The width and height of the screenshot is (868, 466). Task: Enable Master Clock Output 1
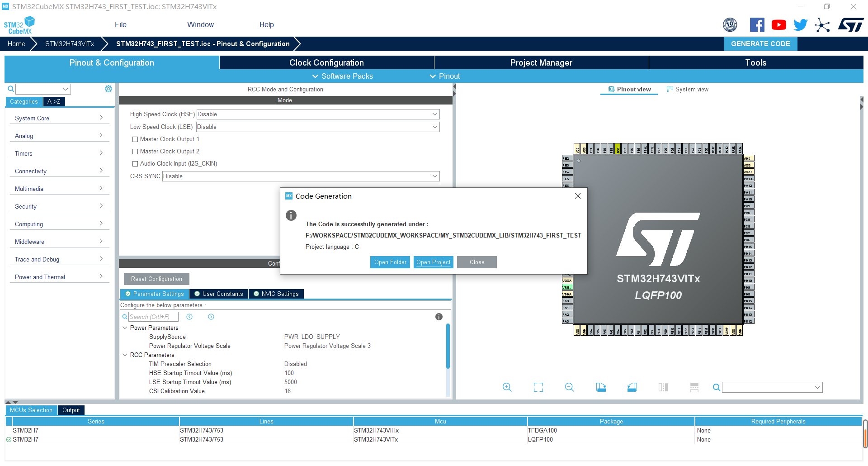[135, 139]
